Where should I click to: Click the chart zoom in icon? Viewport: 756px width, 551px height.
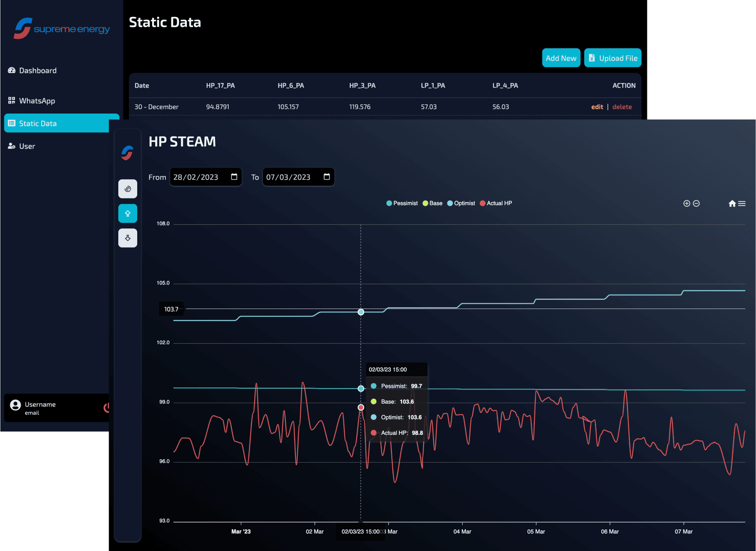(687, 203)
